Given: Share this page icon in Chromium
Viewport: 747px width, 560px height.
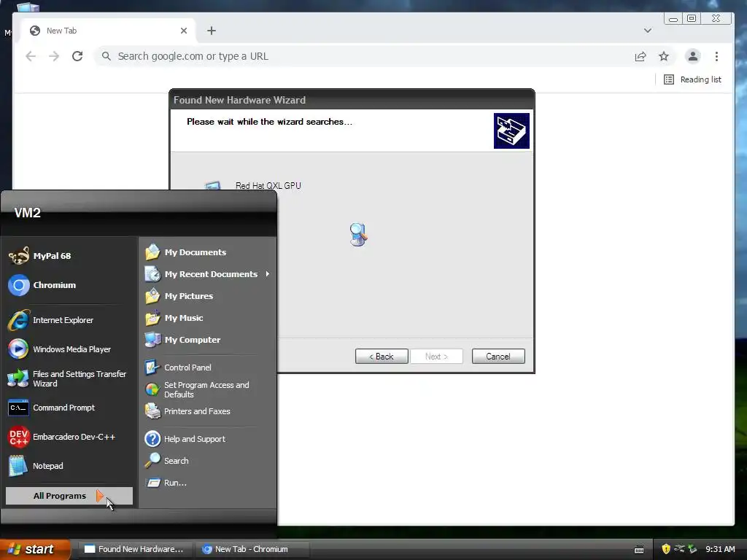Looking at the screenshot, I should click(x=640, y=56).
